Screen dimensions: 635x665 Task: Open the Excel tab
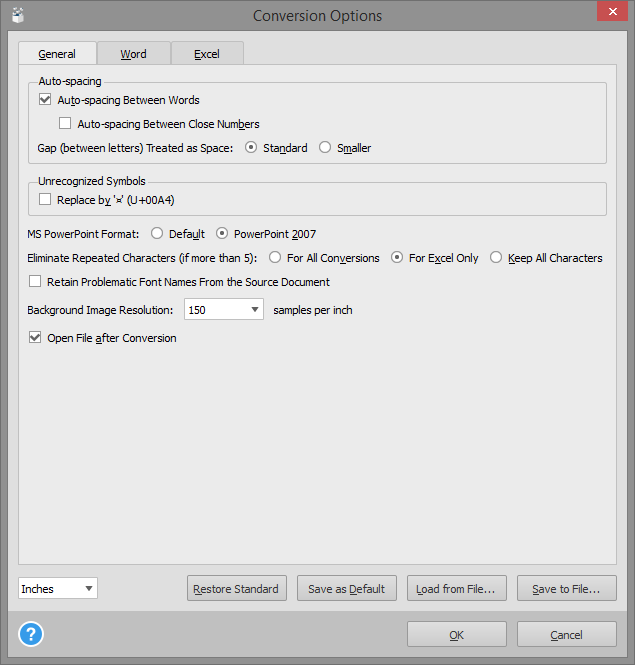pos(207,54)
